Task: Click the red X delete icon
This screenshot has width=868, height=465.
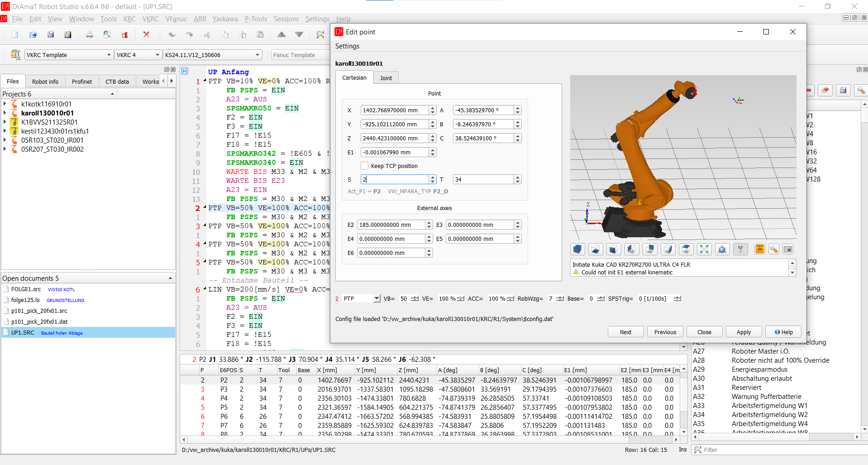Action: coord(146,34)
